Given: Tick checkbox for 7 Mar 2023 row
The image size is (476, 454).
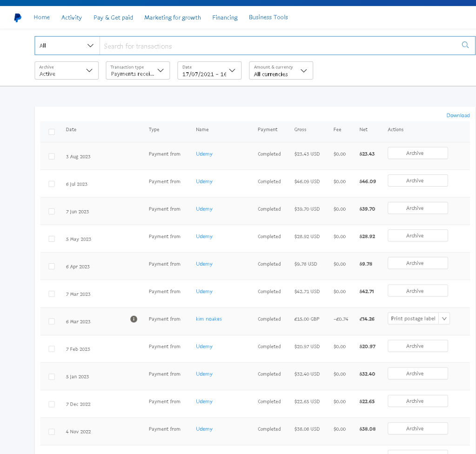Looking at the screenshot, I should 52,294.
